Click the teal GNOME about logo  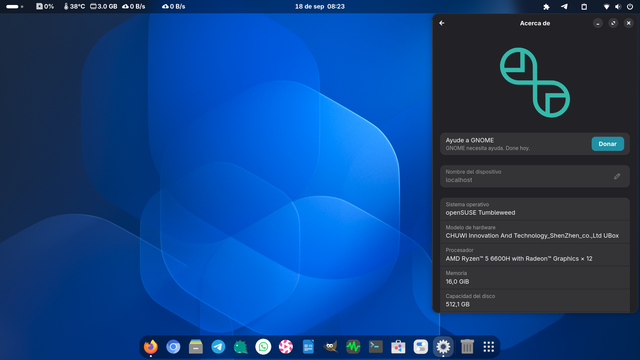point(535,82)
